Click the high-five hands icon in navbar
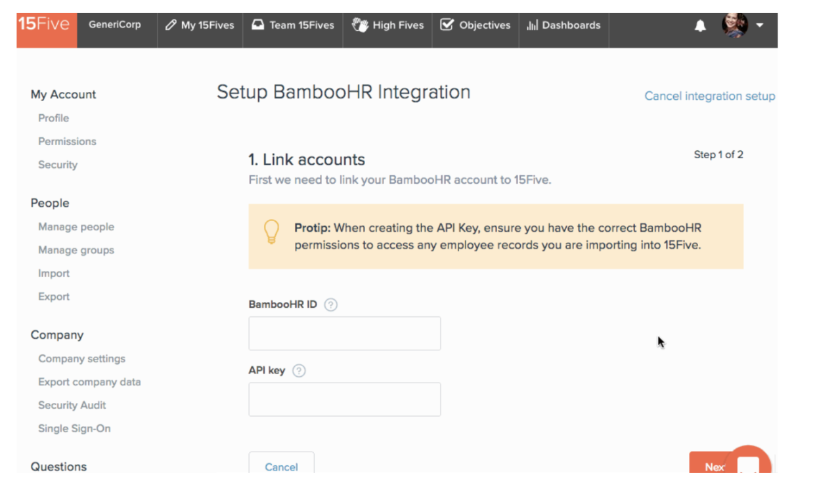Viewport: 817px width, 504px height. pyautogui.click(x=360, y=25)
